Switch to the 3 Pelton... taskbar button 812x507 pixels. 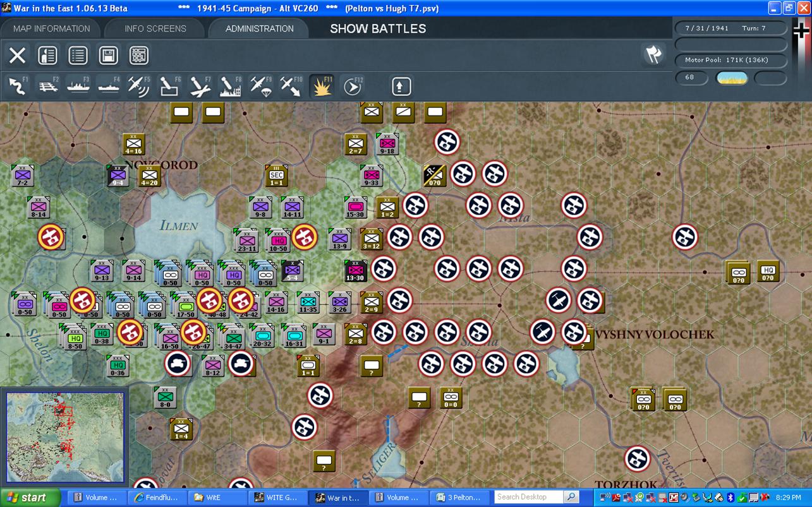(460, 498)
